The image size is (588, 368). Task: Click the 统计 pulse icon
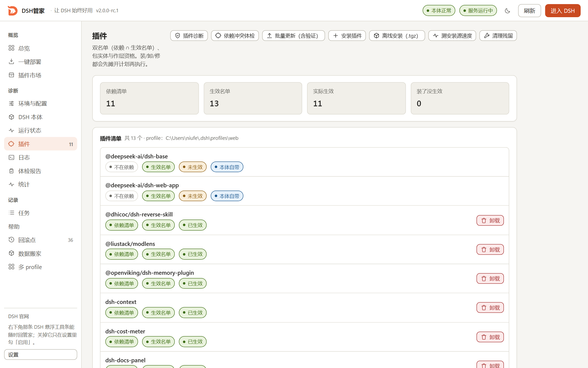11,184
